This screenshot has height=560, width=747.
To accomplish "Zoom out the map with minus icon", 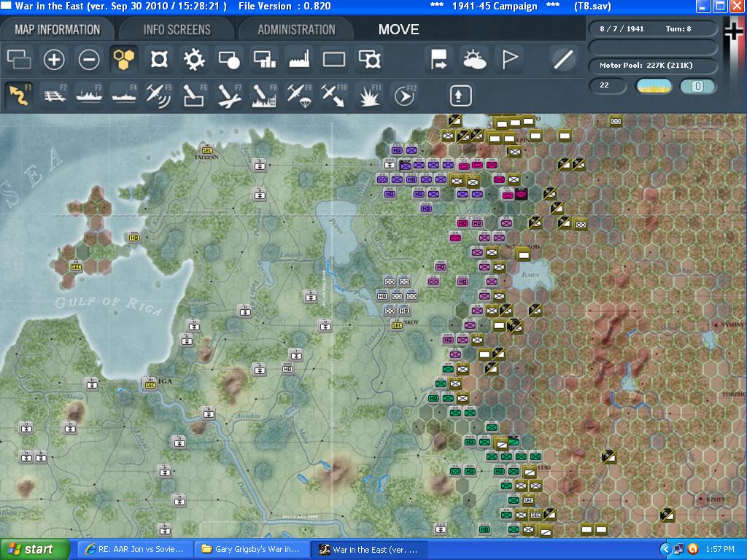I will click(89, 60).
